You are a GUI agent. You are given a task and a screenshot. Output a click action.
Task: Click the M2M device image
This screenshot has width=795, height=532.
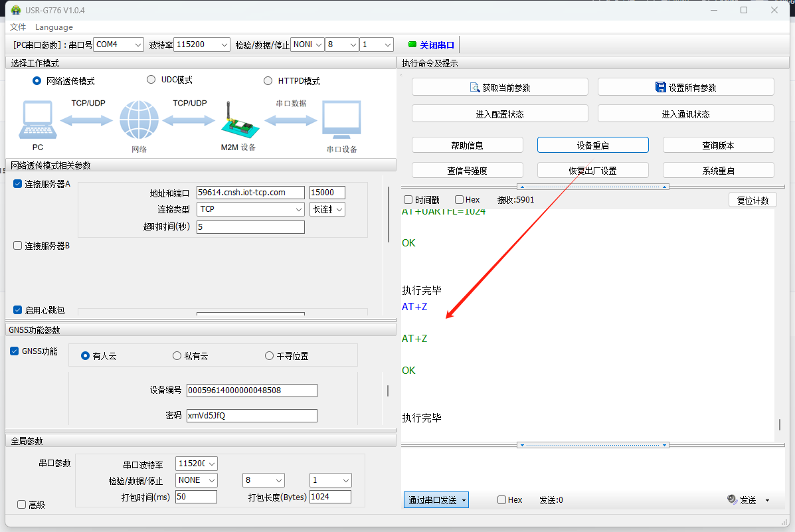pyautogui.click(x=238, y=122)
